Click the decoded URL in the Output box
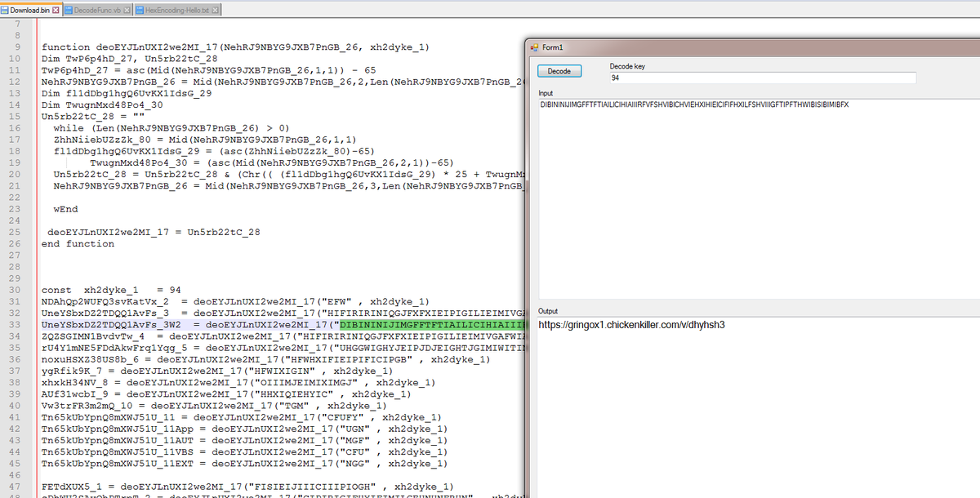The height and width of the screenshot is (498, 980). [x=631, y=325]
